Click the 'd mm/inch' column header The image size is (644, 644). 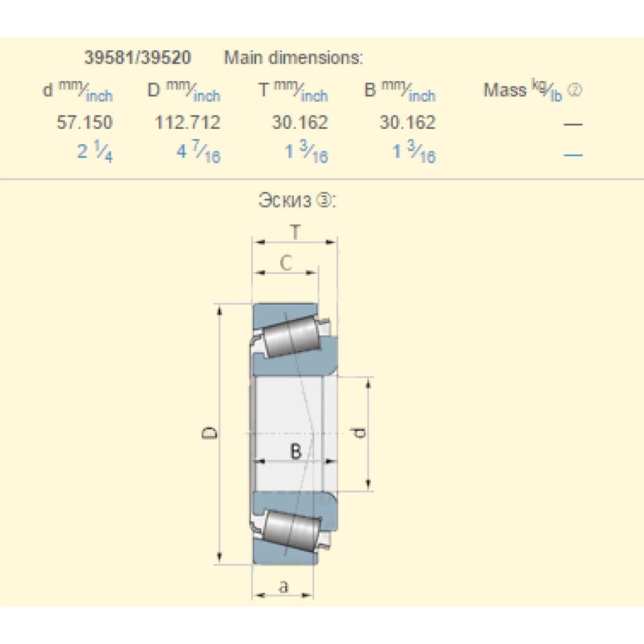(77, 91)
